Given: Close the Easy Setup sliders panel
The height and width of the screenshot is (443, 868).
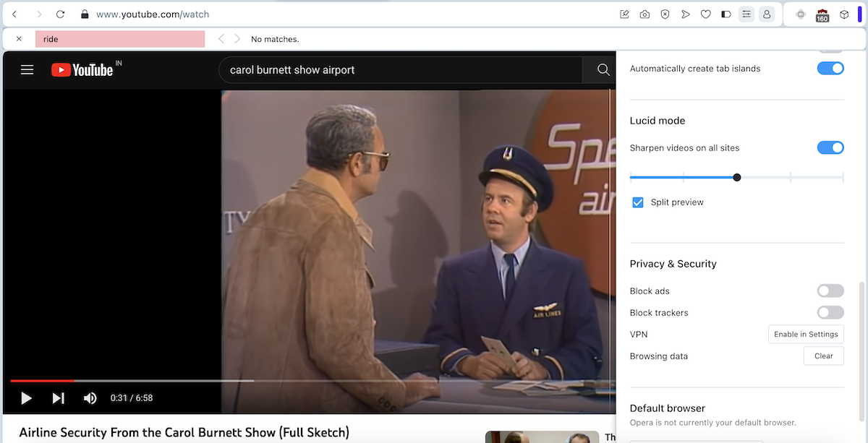Looking at the screenshot, I should coord(746,14).
